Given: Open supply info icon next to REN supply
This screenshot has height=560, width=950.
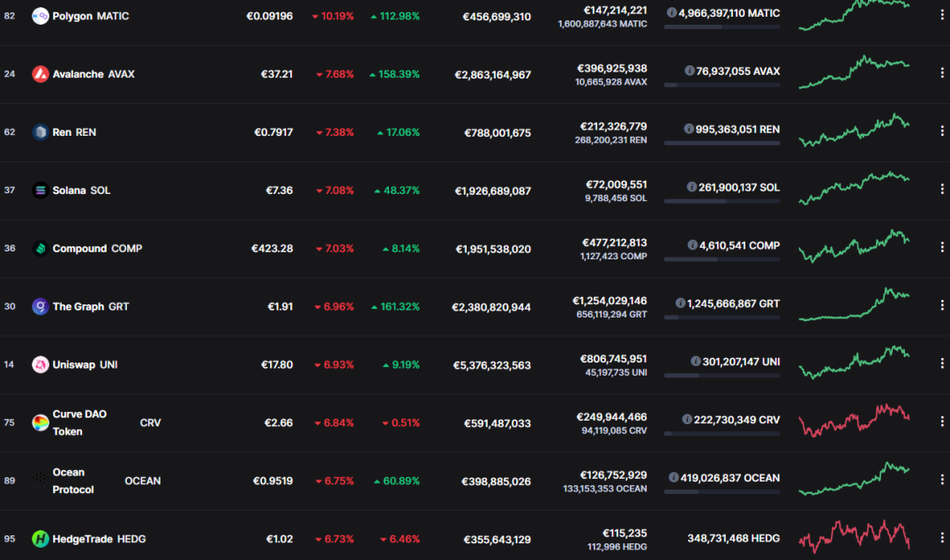Looking at the screenshot, I should tap(688, 129).
